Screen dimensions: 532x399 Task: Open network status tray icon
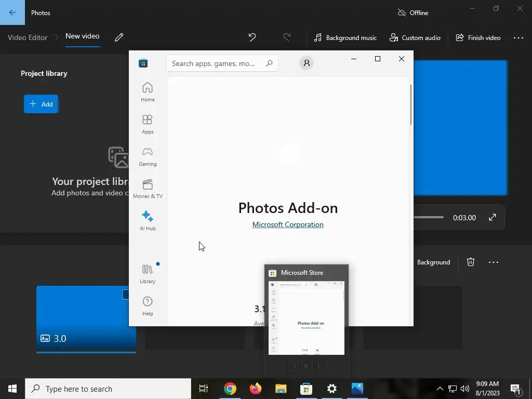click(x=453, y=389)
